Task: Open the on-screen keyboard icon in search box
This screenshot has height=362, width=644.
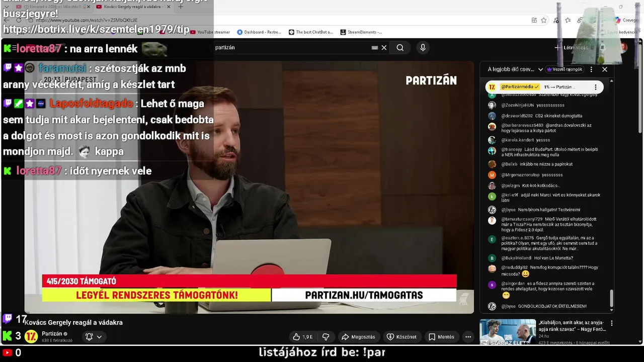Action: [374, 48]
